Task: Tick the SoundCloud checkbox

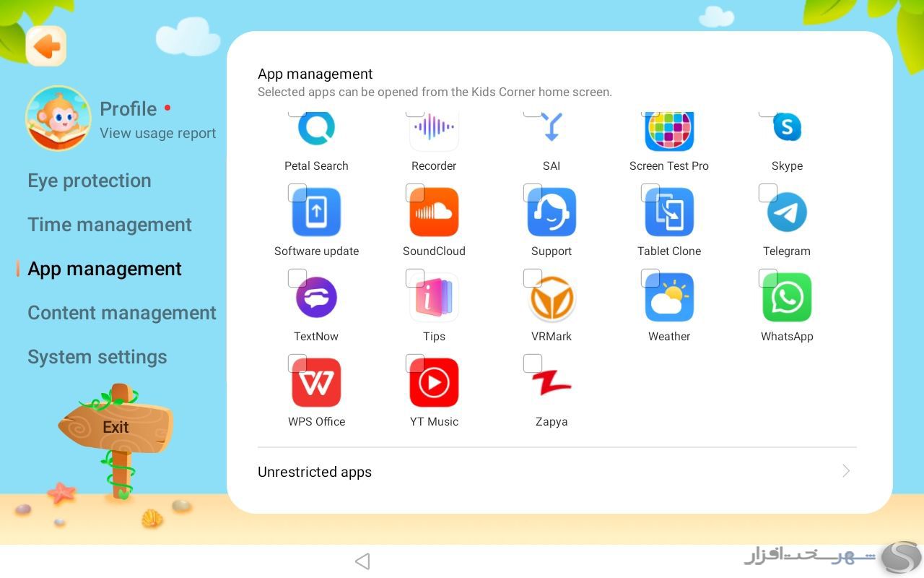Action: 414,193
